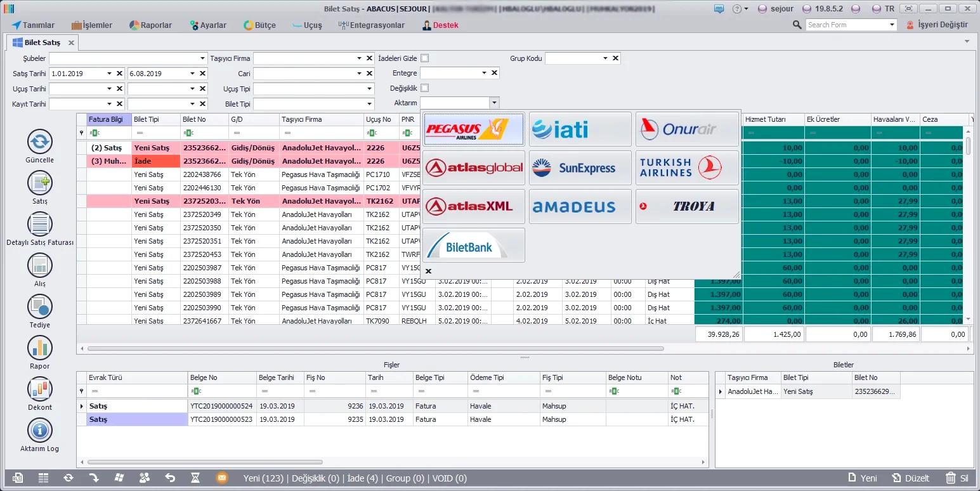Open the Destek menu
The height and width of the screenshot is (491, 980).
click(441, 25)
